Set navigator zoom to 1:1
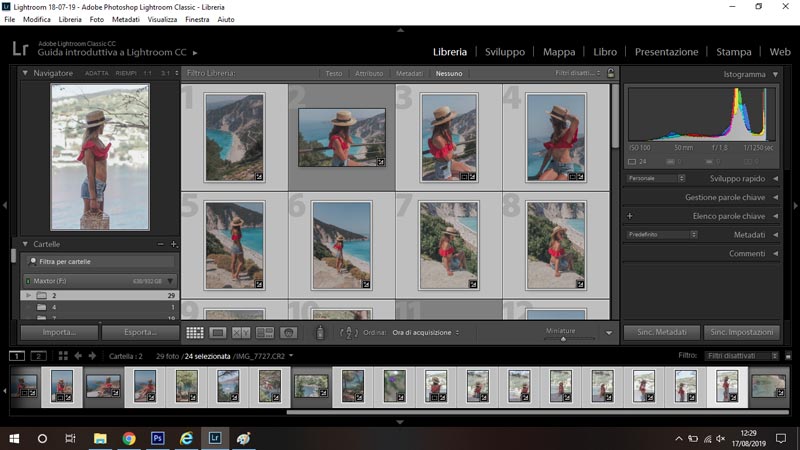Image resolution: width=800 pixels, height=450 pixels. pos(147,73)
